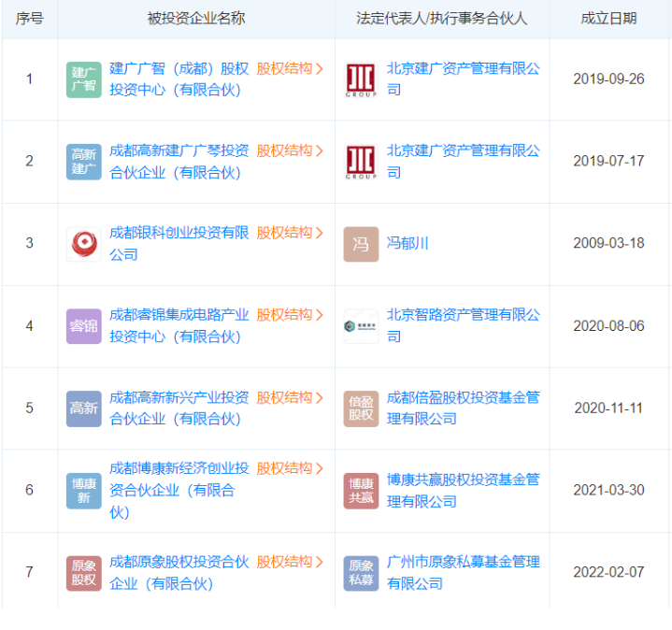This screenshot has height=630, width=672.
Task: Click the date 2019-07-17
Action: [608, 161]
